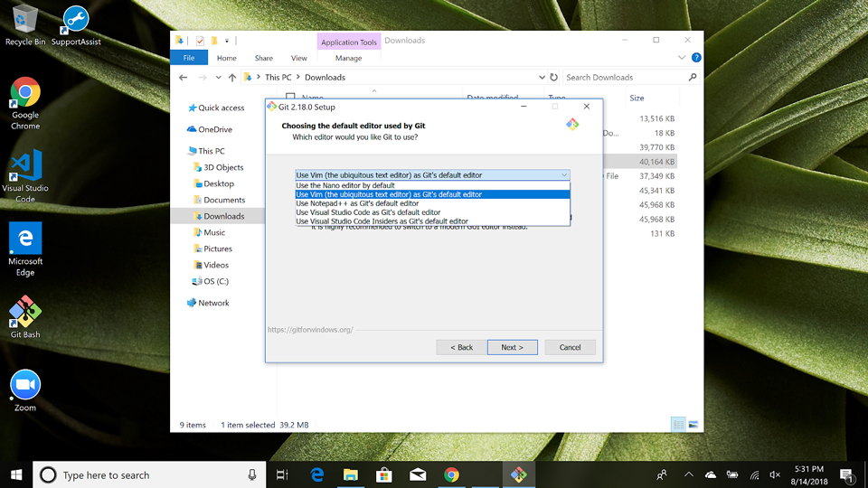This screenshot has height=488, width=868.
Task: Open recent locations dropdown in Explorer
Action: coord(218,78)
